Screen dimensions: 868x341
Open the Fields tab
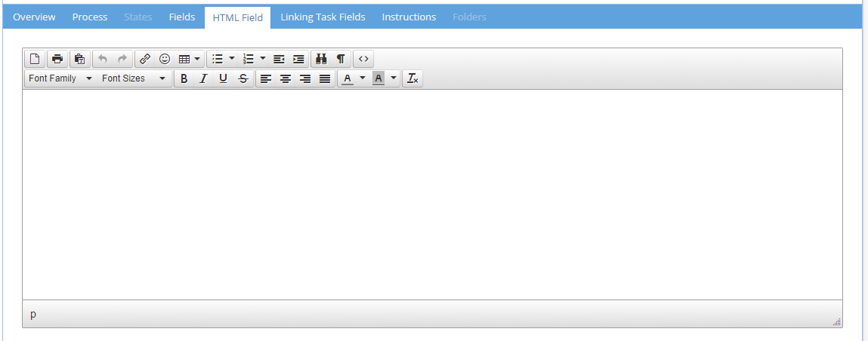point(182,17)
